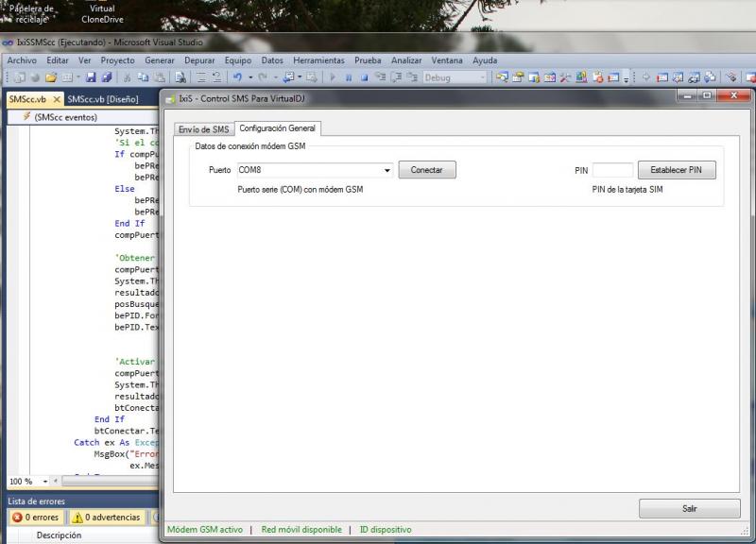
Task: Switch to the Envío de SMS tab
Action: 203,128
